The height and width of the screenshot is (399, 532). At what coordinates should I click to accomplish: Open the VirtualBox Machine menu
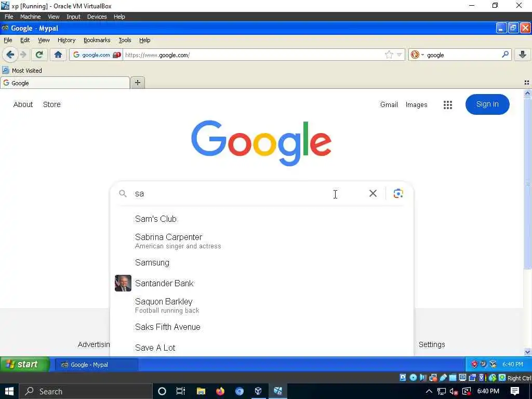tap(30, 17)
